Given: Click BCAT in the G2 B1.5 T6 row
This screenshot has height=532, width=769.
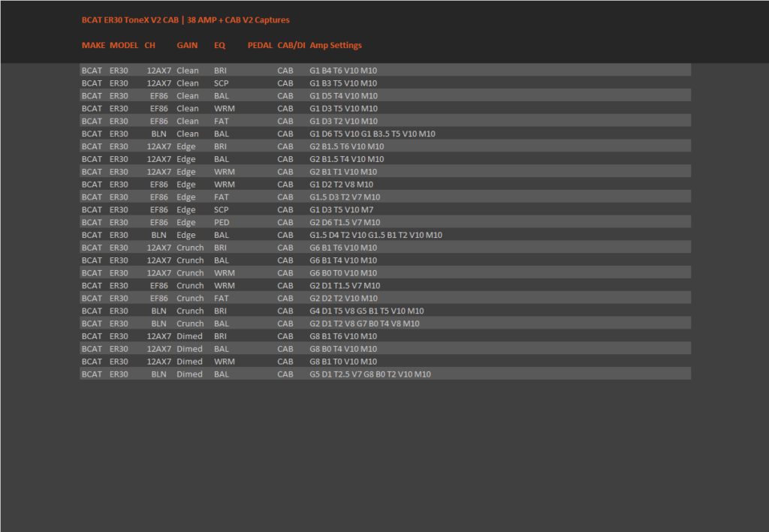Looking at the screenshot, I should (92, 146).
